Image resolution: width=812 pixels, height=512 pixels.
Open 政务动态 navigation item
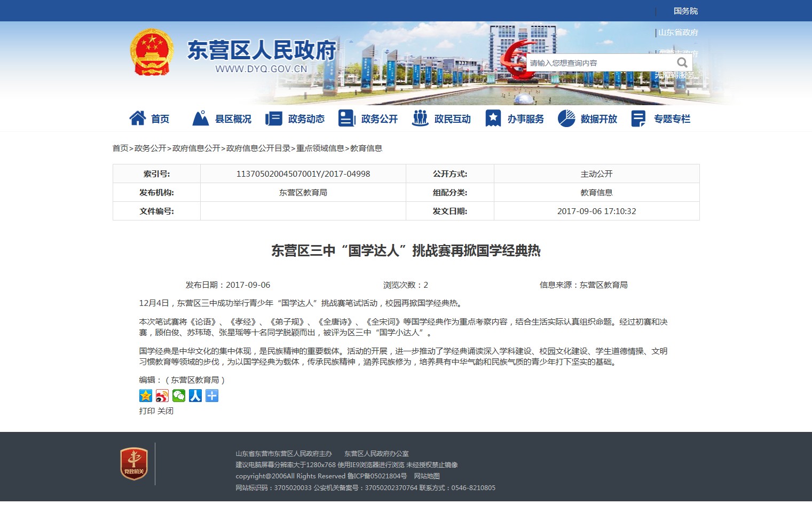tap(295, 119)
